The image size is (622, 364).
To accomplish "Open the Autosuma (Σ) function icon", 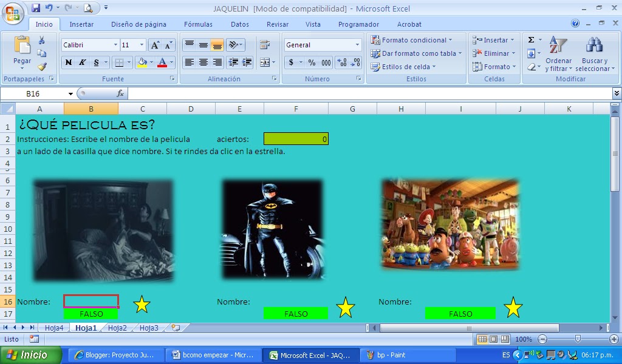I will pos(530,39).
